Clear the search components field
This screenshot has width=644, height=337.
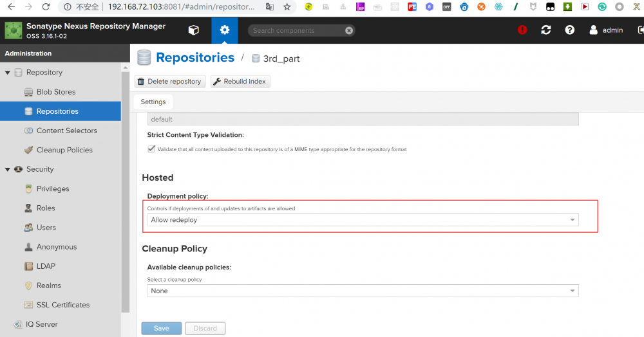[349, 30]
